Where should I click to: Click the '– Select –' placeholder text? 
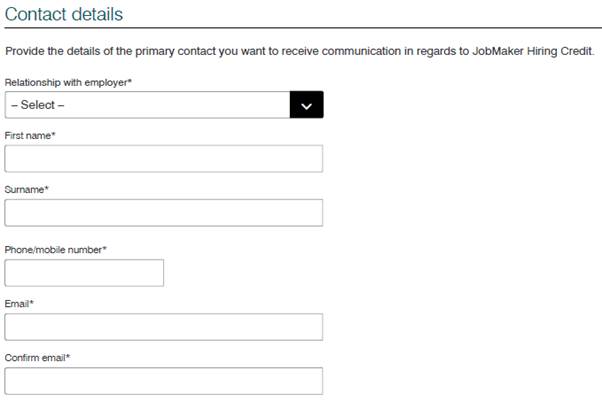36,105
